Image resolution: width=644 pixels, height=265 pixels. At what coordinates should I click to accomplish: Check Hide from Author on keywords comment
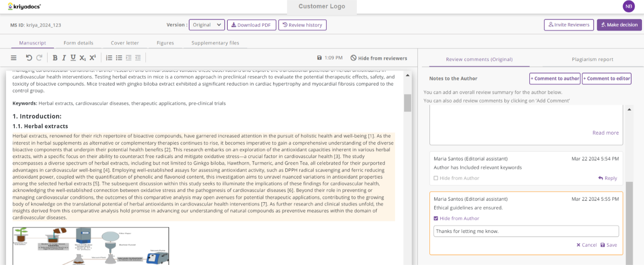click(436, 178)
